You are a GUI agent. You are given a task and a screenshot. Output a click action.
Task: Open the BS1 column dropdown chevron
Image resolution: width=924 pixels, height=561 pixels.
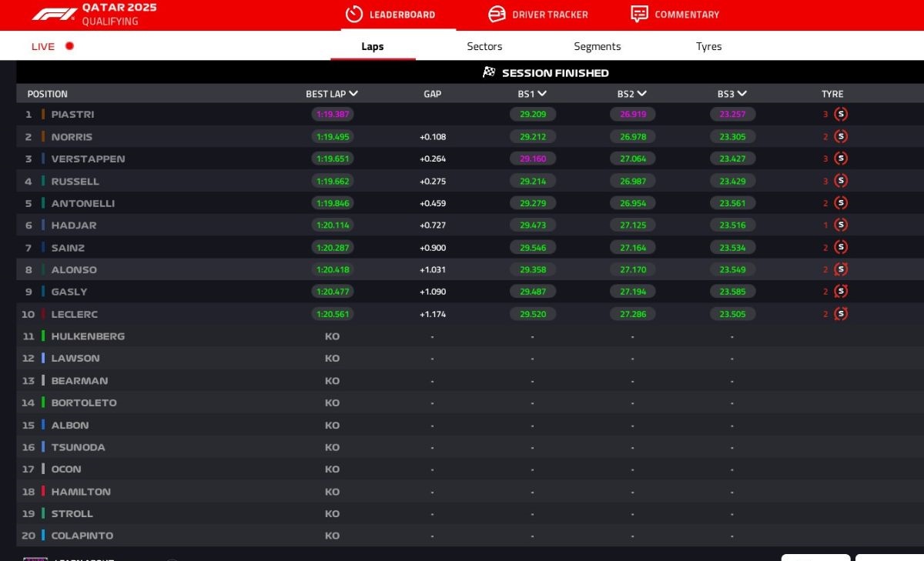click(542, 94)
